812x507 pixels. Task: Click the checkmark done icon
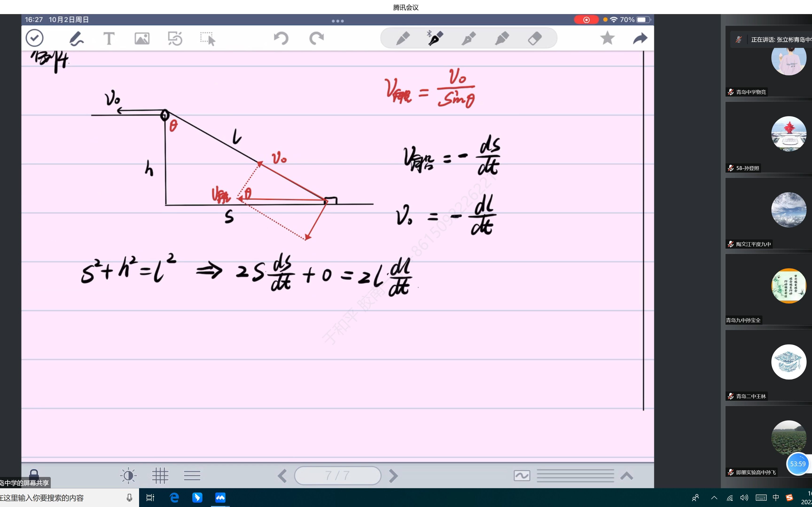pos(35,38)
